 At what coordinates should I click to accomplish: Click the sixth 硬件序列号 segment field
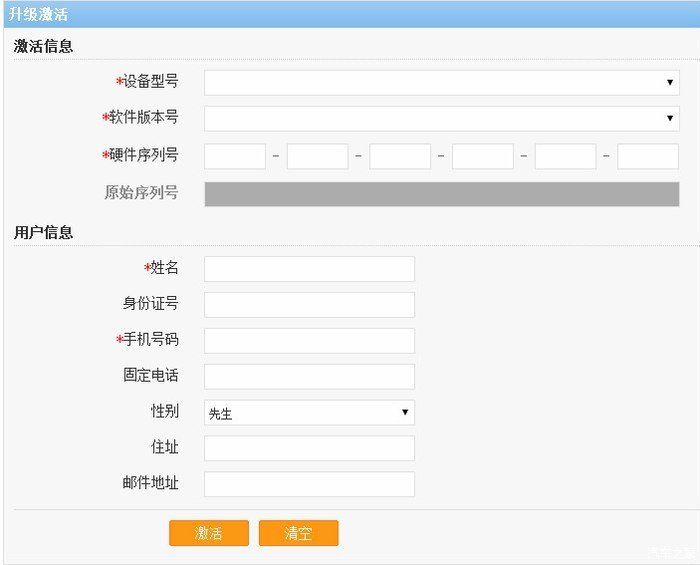[648, 157]
